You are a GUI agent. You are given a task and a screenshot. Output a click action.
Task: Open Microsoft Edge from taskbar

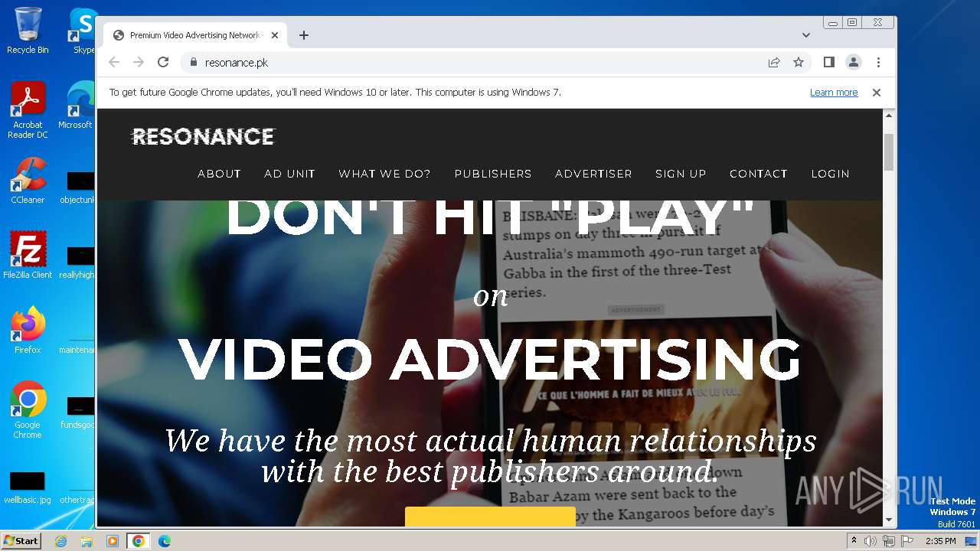coord(164,541)
